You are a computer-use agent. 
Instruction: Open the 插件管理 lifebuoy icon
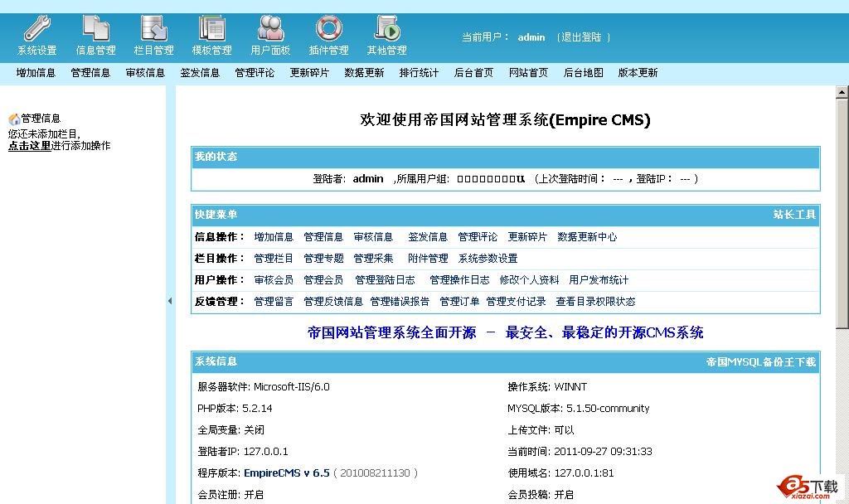[x=328, y=28]
